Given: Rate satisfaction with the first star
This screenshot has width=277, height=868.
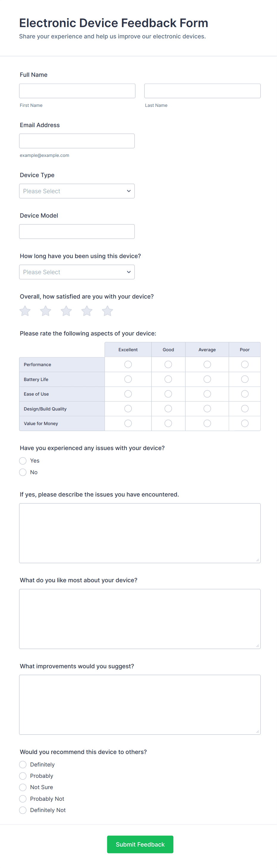Looking at the screenshot, I should (x=25, y=311).
